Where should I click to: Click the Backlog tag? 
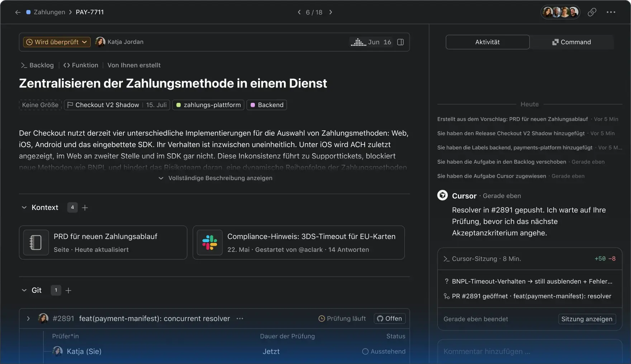[37, 65]
